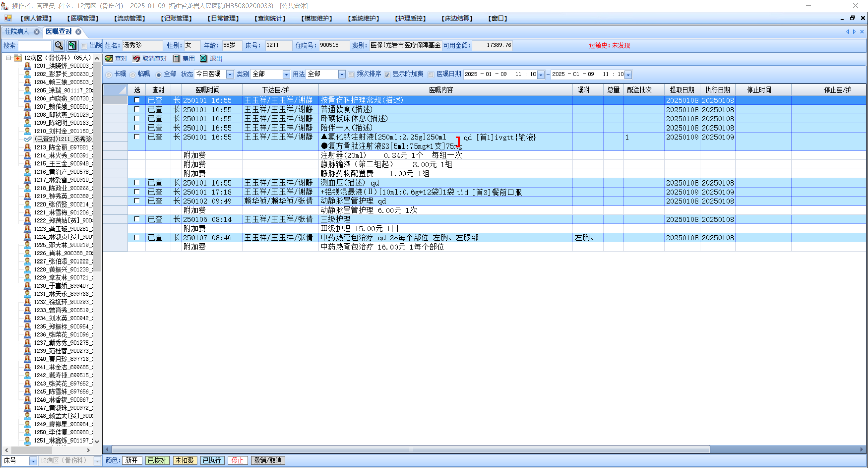
Task: Open the 状态 今日医嘱 dropdown
Action: 230,74
